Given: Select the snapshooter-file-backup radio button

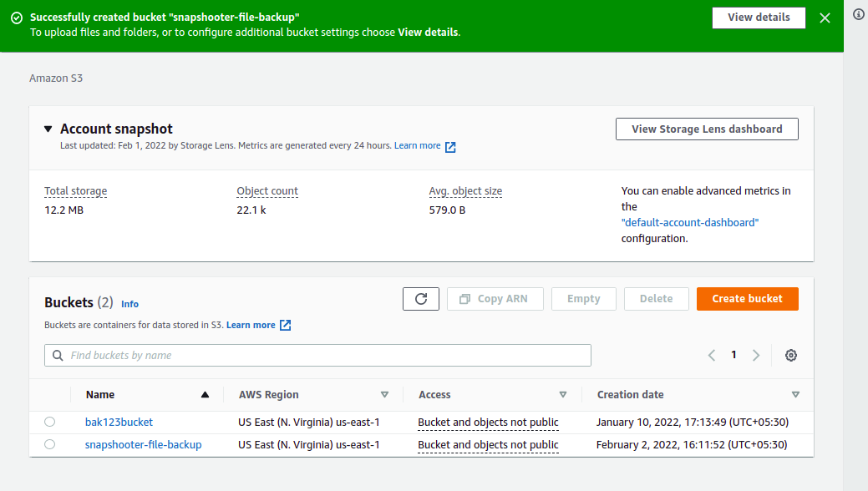Looking at the screenshot, I should pos(50,444).
